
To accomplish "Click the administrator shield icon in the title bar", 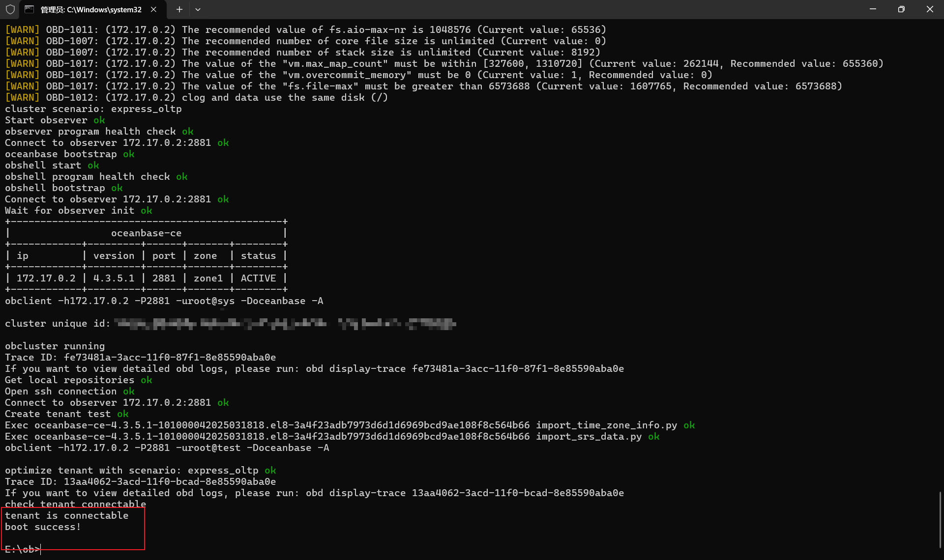I will pos(10,9).
